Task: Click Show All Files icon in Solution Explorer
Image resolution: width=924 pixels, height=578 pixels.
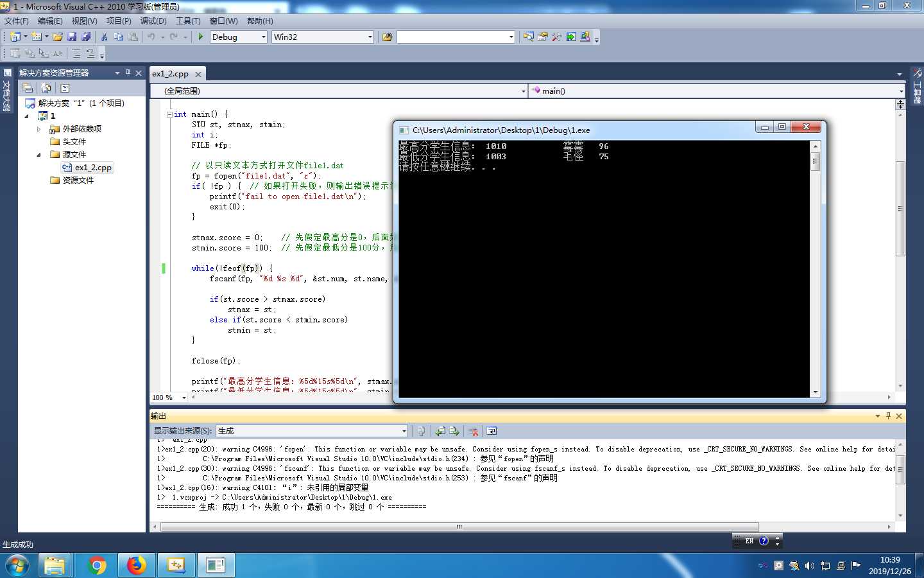Action: 46,88
